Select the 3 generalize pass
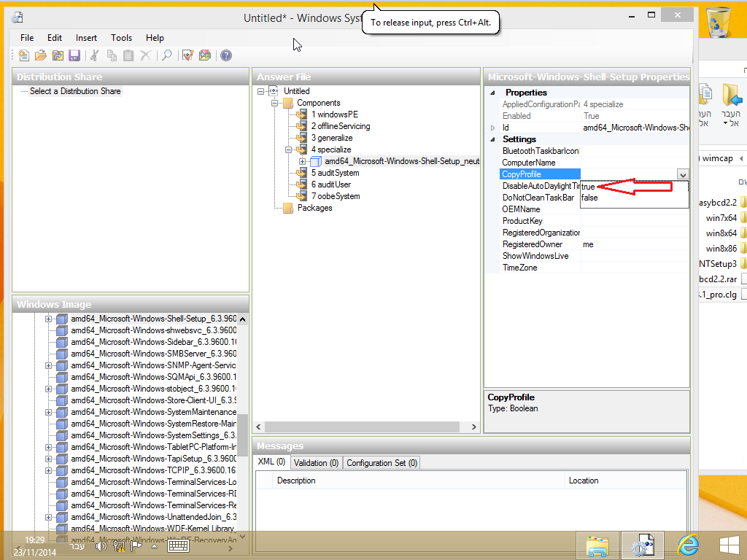The height and width of the screenshot is (560, 747). tap(332, 138)
